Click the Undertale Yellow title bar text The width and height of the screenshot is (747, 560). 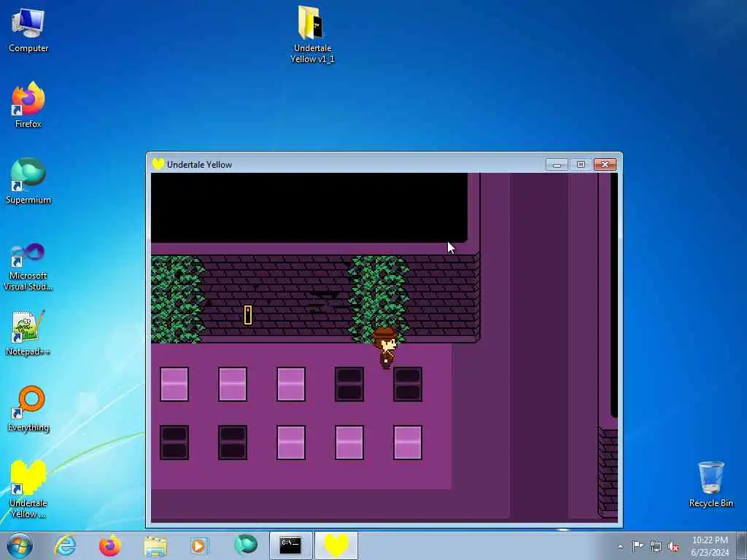[x=199, y=165]
